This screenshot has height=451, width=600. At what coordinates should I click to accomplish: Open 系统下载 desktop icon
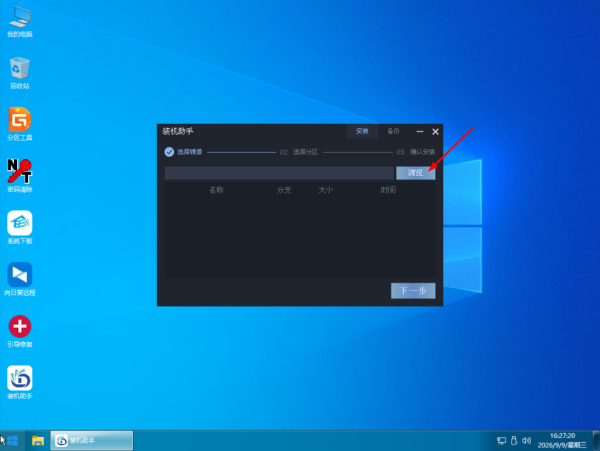(x=20, y=228)
